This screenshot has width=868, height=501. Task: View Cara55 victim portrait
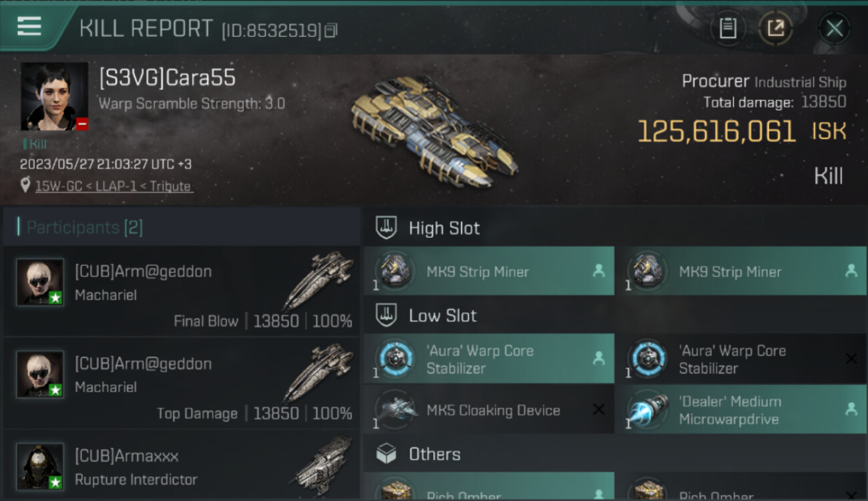[54, 96]
